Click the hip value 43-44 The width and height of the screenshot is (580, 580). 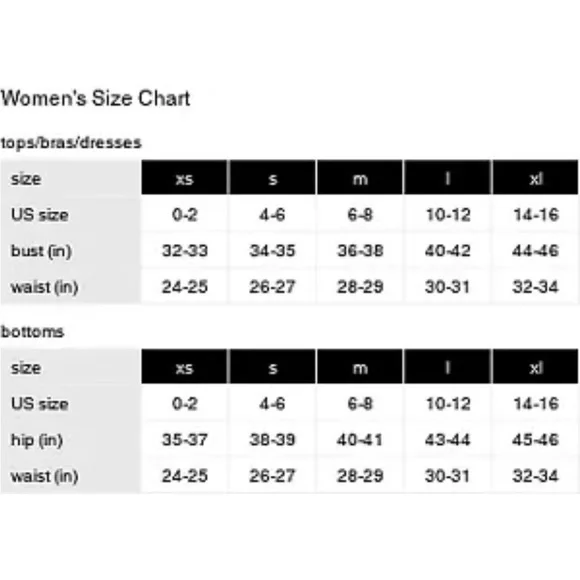pos(448,440)
